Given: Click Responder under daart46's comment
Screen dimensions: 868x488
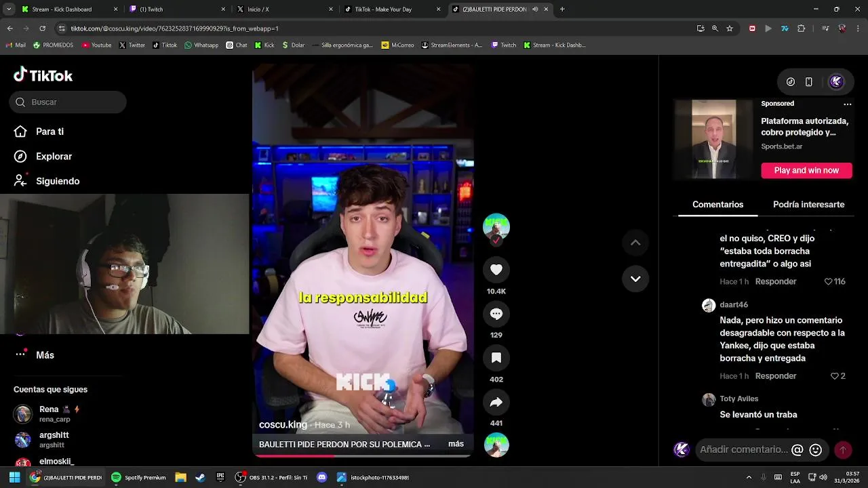Looking at the screenshot, I should click(x=776, y=376).
